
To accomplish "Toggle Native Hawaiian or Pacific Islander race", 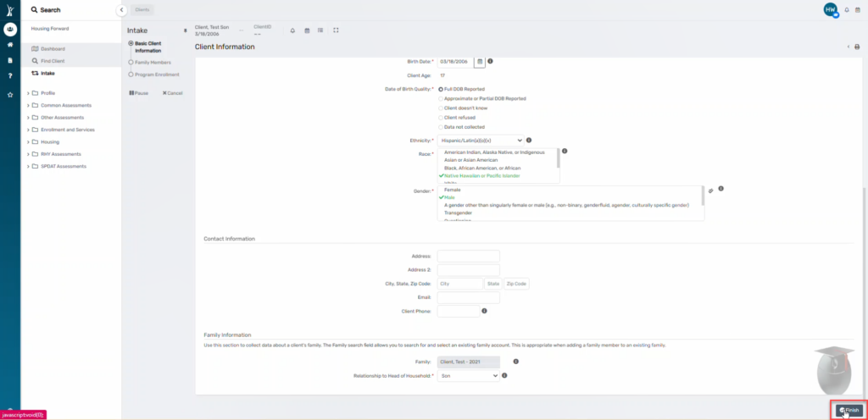I will [482, 176].
